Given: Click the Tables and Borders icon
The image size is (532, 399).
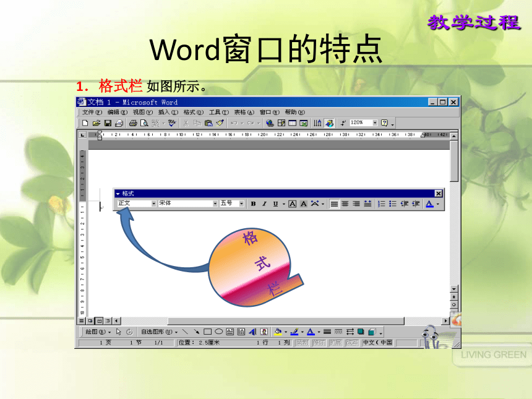Looking at the screenshot, I should pos(281,123).
